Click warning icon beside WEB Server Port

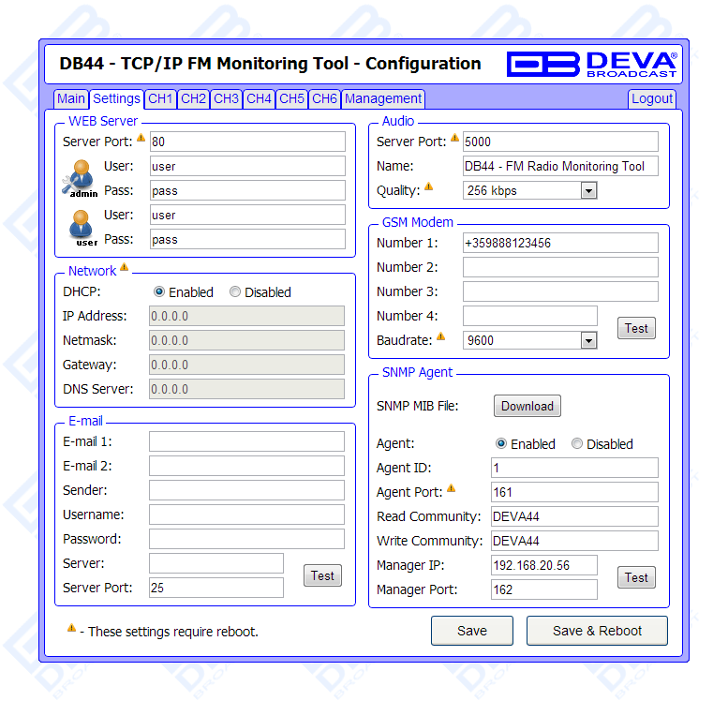coord(141,139)
